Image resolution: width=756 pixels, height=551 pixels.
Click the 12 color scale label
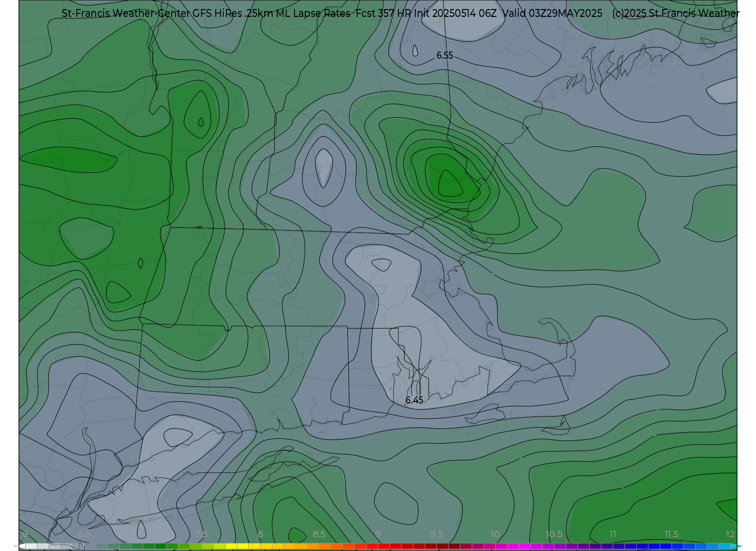(730, 534)
